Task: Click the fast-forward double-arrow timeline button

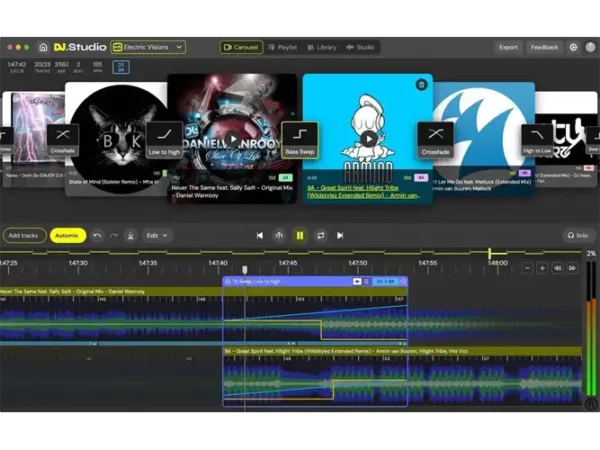Action: 572,268
